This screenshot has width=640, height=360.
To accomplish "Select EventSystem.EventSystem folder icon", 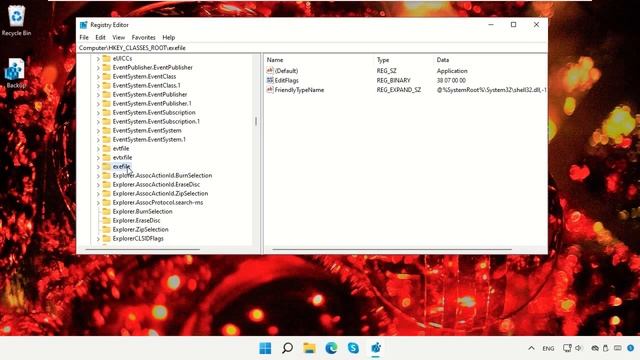I will (x=107, y=130).
